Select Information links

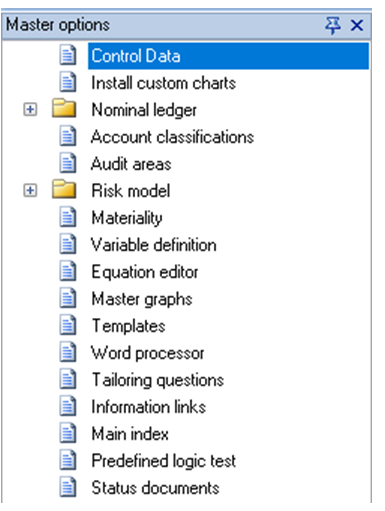tap(149, 407)
